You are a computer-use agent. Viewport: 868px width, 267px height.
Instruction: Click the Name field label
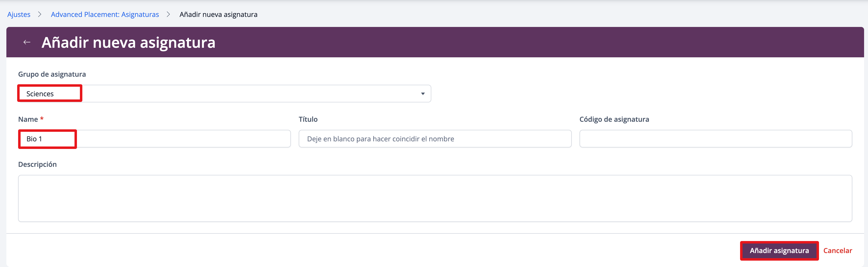(28, 119)
